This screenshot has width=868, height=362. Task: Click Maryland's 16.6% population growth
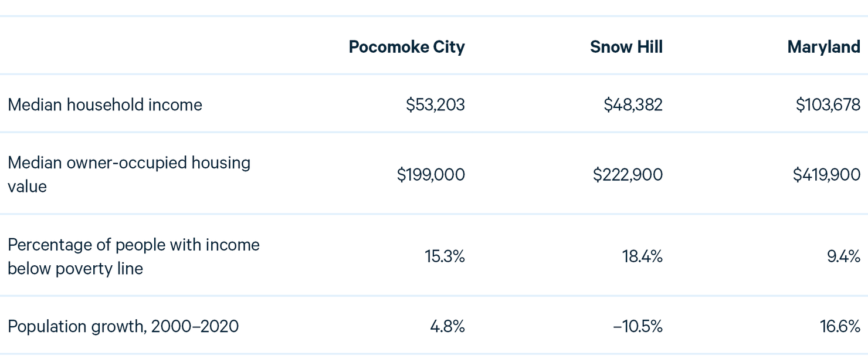(x=840, y=326)
